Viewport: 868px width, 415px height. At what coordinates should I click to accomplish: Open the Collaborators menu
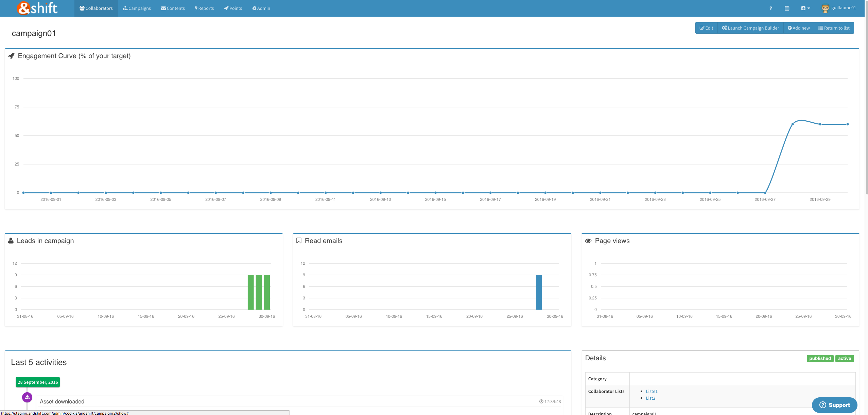96,8
